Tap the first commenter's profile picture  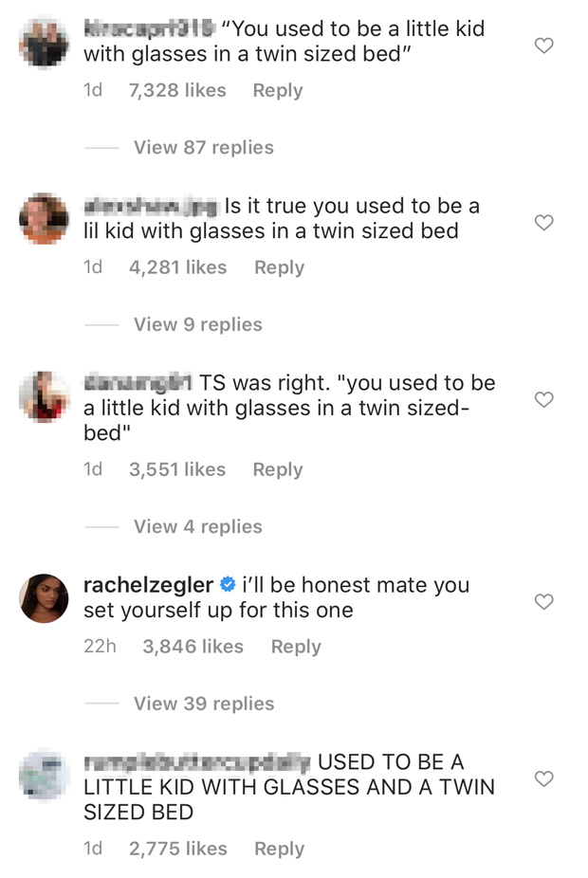click(x=44, y=42)
